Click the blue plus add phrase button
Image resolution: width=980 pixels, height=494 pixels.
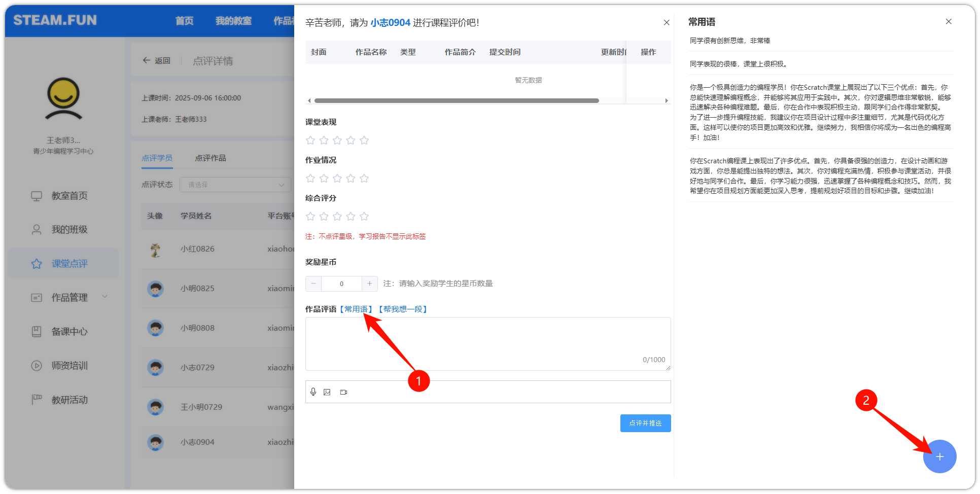click(939, 456)
